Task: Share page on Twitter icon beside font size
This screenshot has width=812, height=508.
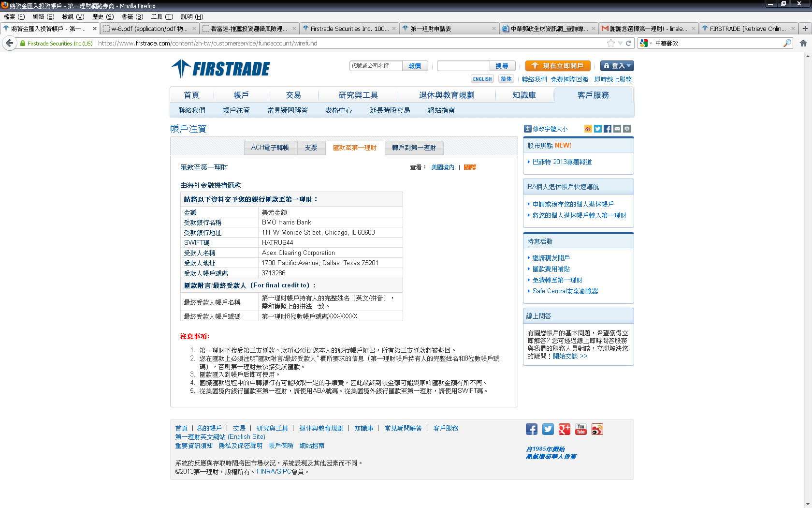Action: [x=598, y=129]
